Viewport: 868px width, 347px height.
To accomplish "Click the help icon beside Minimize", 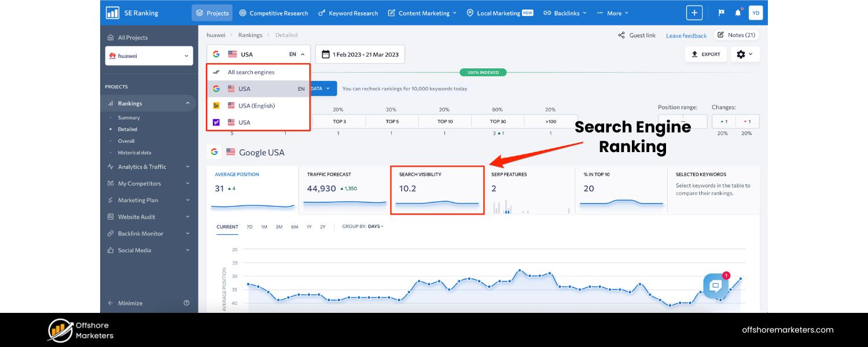I will (186, 302).
